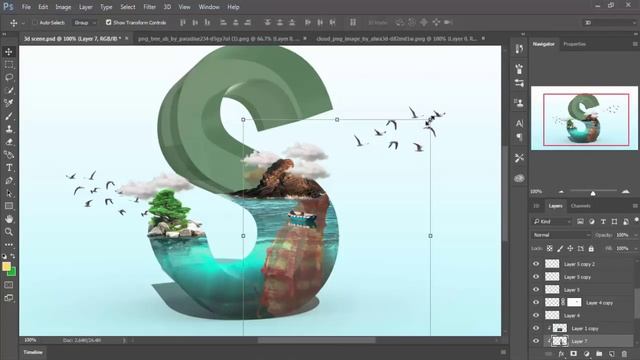Hide Layer 1 copy via its eye icon
The height and width of the screenshot is (360, 640).
pyautogui.click(x=536, y=328)
